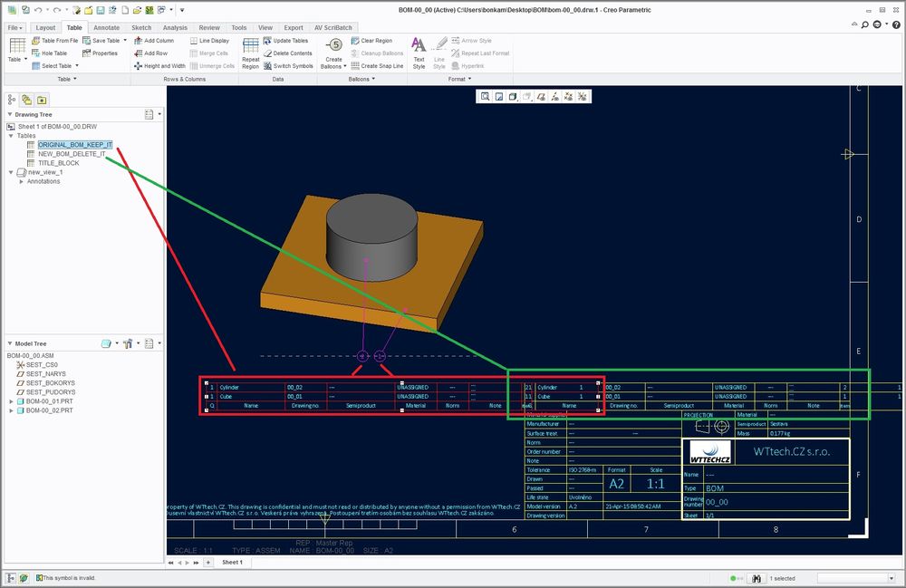Click the Line Display icon
The height and width of the screenshot is (588, 906).
194,41
